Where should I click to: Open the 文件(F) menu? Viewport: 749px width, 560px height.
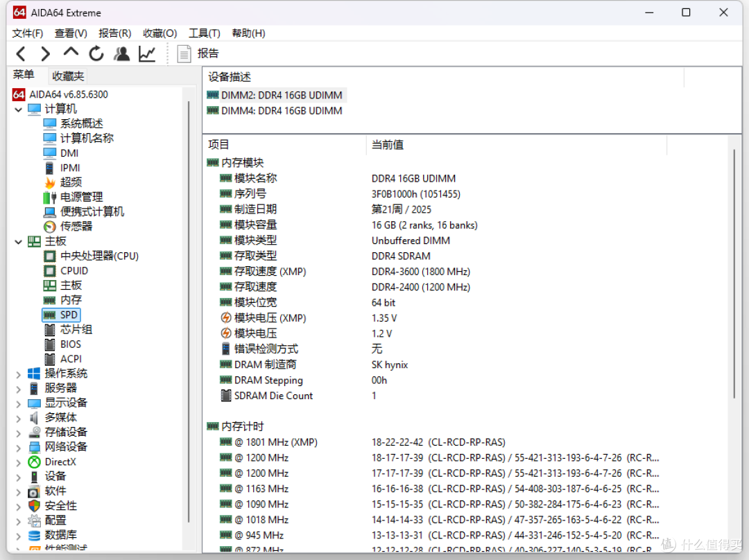coord(27,33)
